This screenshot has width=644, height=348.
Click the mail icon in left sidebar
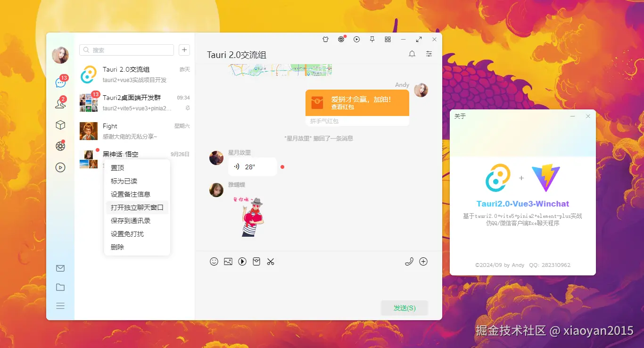tap(60, 268)
